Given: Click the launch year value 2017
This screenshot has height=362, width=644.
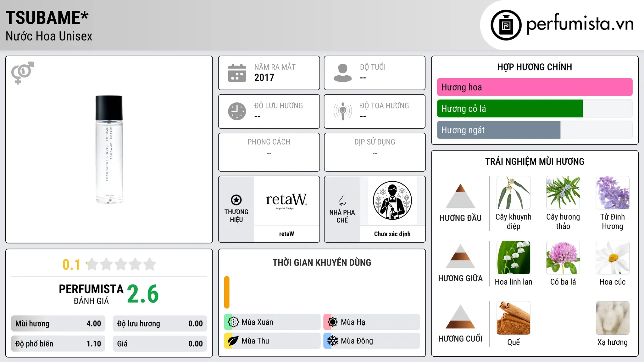Looking at the screenshot, I should tap(264, 78).
